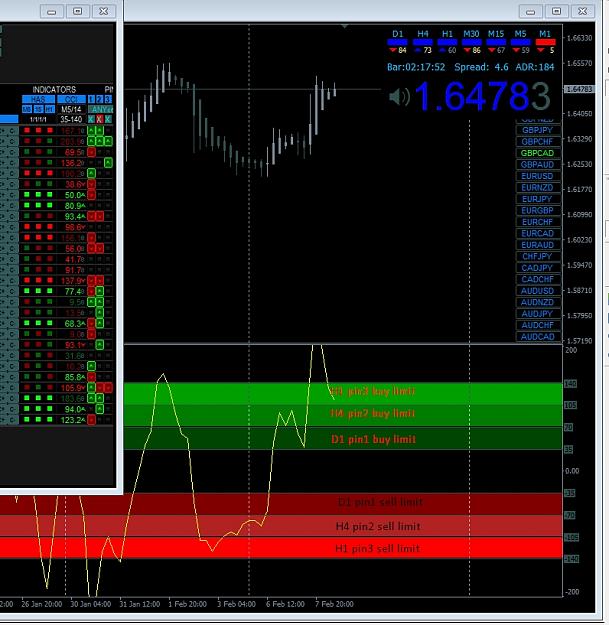Switch chart to EURCHF symbol
The height and width of the screenshot is (625, 609).
coord(537,222)
